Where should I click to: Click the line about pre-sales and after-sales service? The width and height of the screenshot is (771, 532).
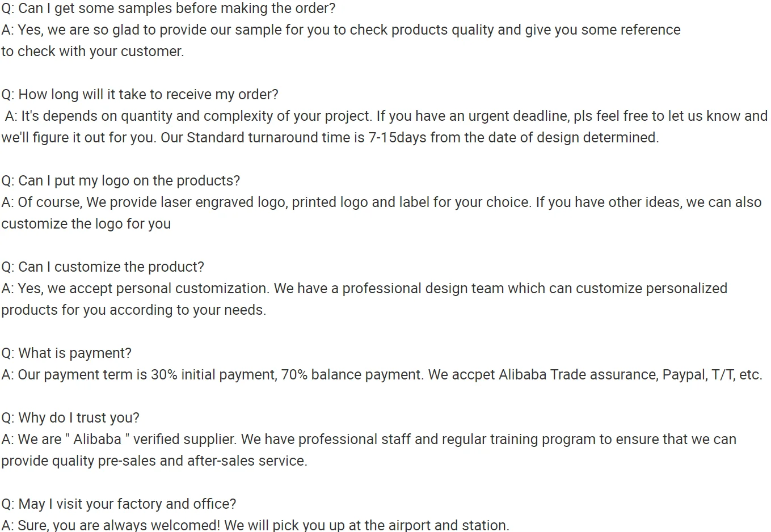154,461
